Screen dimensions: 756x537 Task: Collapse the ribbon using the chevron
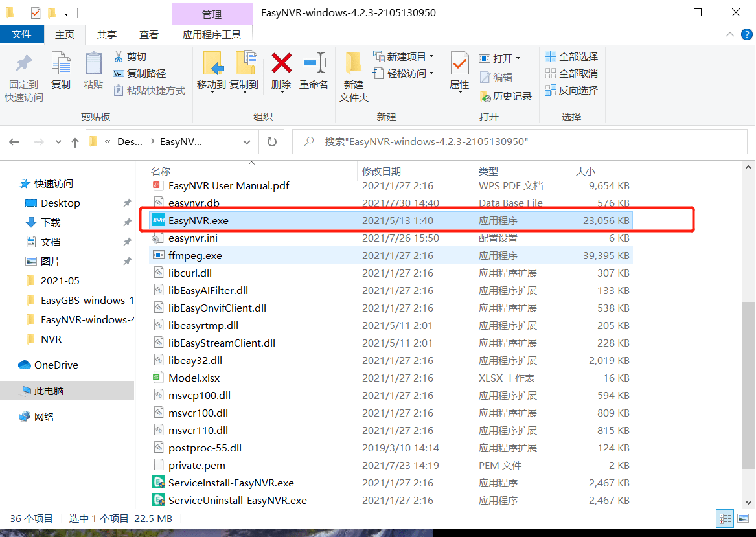(729, 34)
